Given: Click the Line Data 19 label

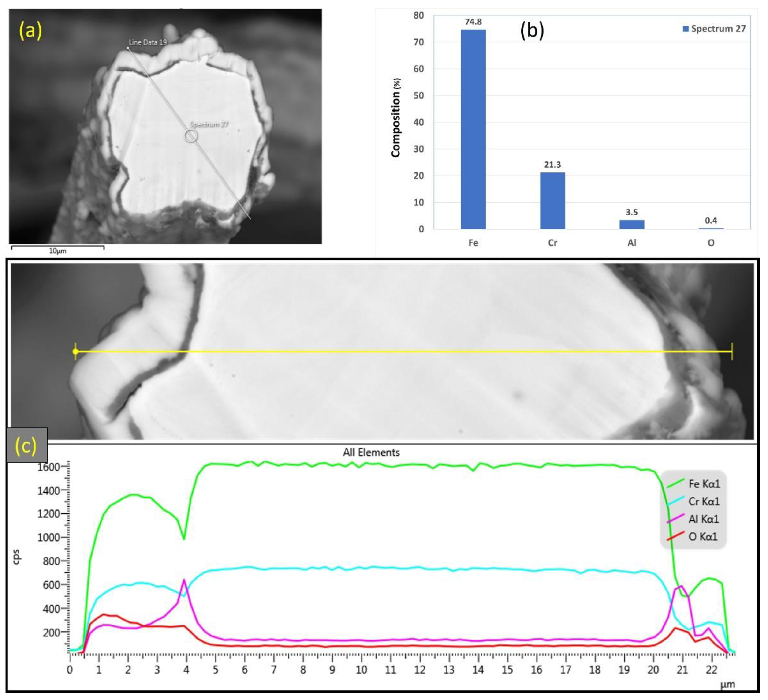Looking at the screenshot, I should pos(148,42).
